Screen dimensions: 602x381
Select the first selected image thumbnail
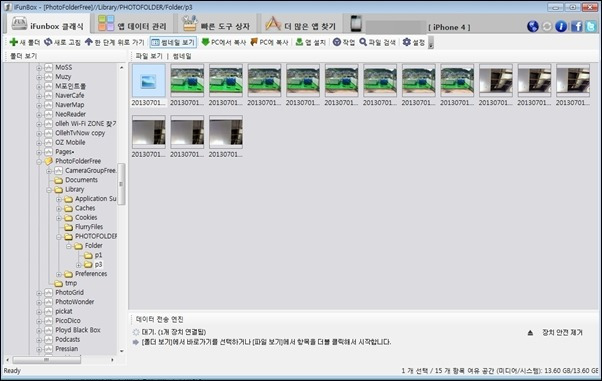[x=149, y=82]
